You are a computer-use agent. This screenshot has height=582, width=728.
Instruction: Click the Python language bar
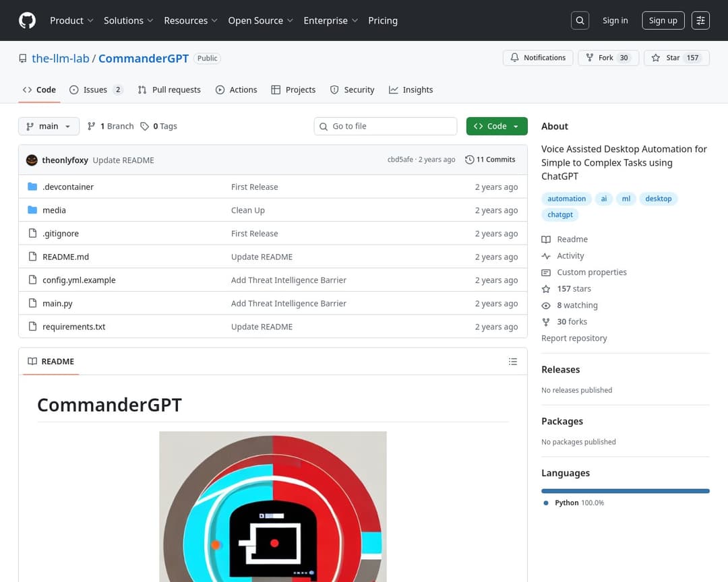pyautogui.click(x=625, y=491)
